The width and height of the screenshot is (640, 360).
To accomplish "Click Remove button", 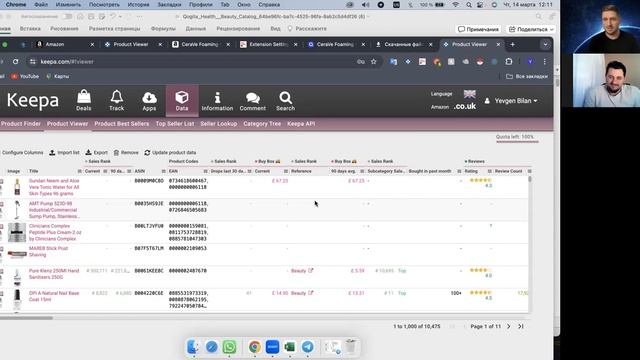I will (126, 152).
